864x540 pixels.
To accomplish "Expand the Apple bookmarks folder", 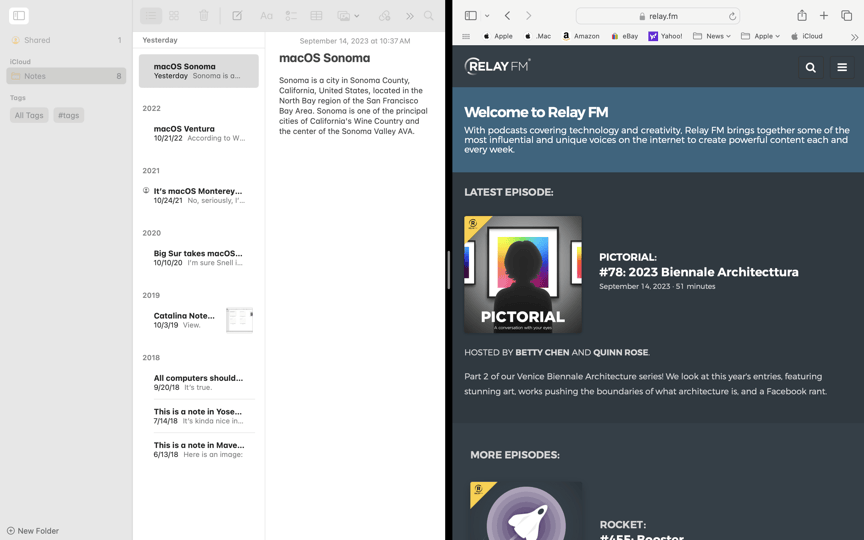I will coord(760,36).
